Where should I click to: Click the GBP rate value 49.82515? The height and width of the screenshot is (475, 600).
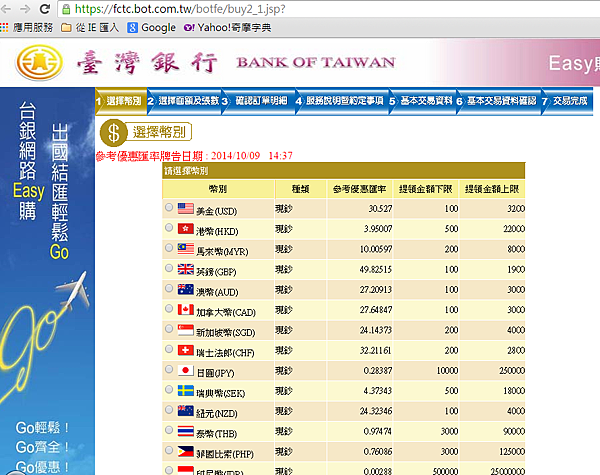coord(375,269)
